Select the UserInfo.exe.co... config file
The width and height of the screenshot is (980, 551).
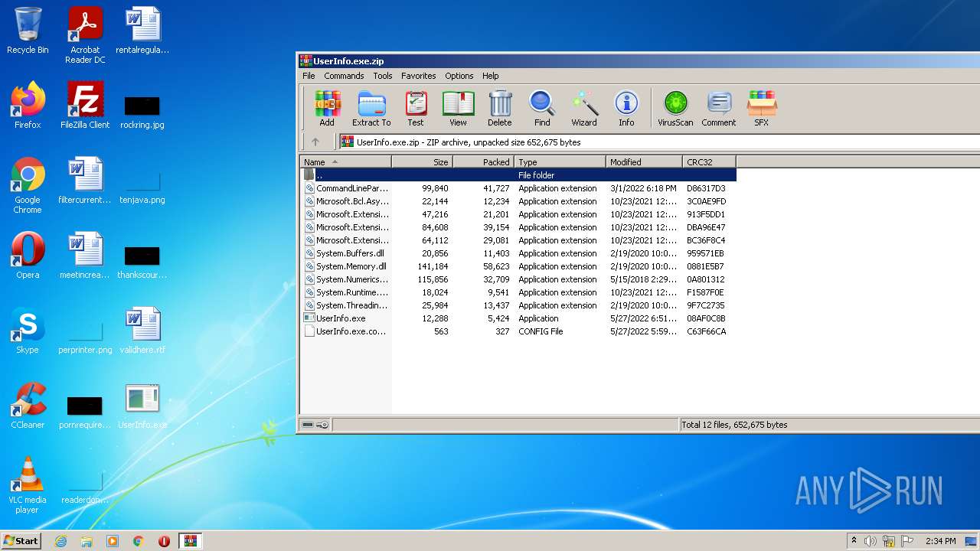[x=518, y=331]
